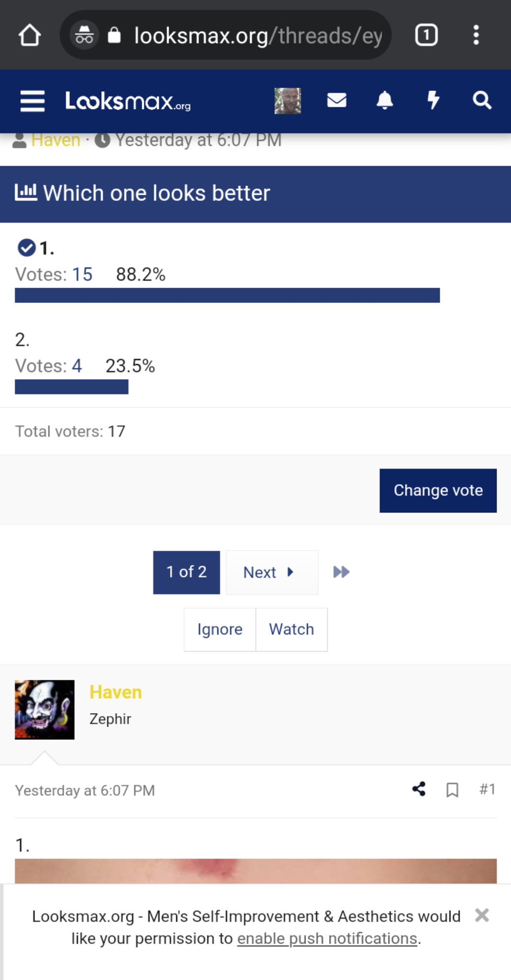The image size is (511, 980).
Task: Bookmark the first post
Action: [452, 790]
